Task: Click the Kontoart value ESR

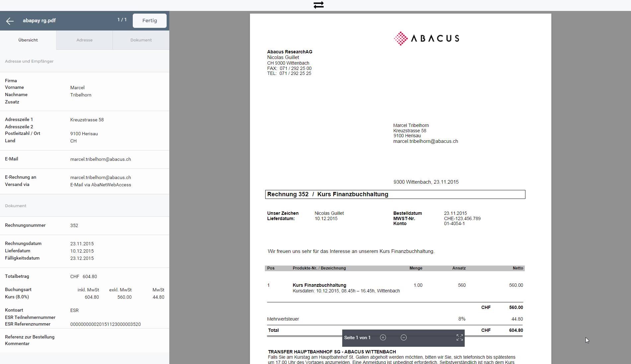Action: 74,311
